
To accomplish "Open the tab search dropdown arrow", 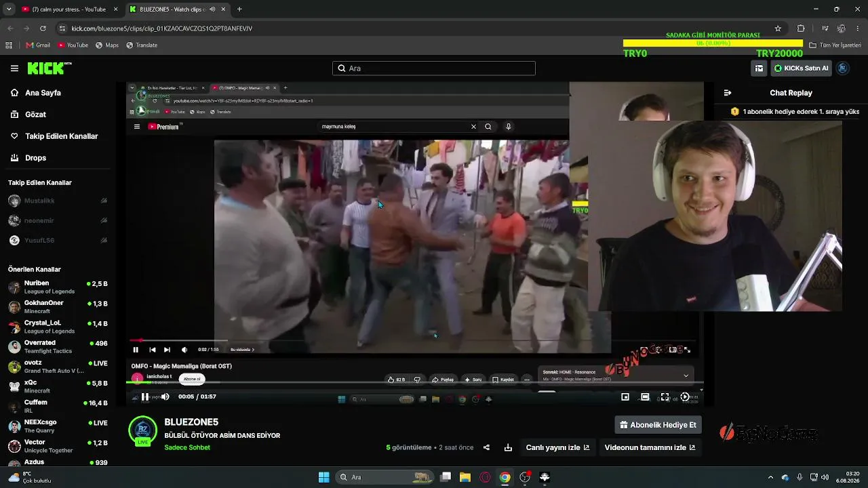I will 9,9.
